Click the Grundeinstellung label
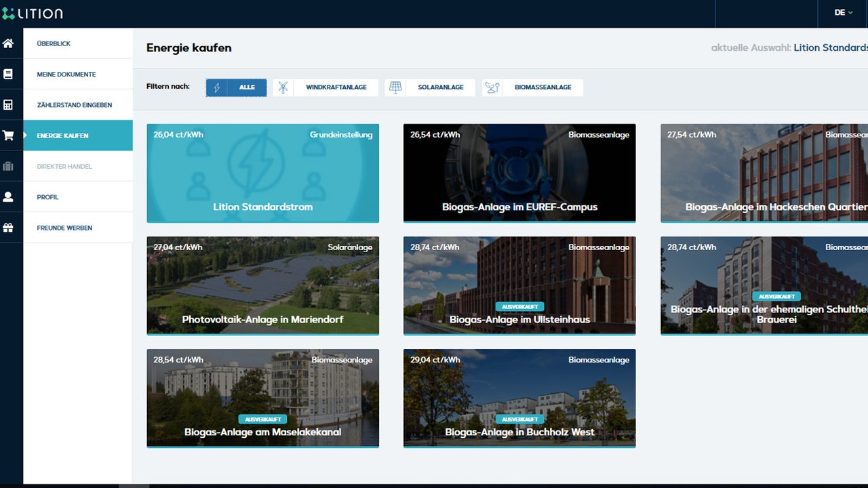 pos(341,135)
